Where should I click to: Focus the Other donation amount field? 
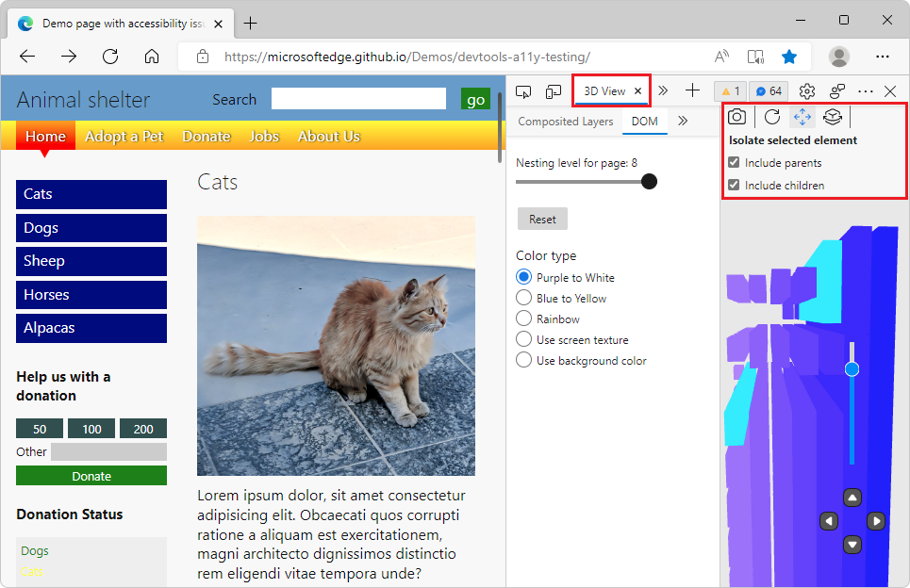coord(109,451)
